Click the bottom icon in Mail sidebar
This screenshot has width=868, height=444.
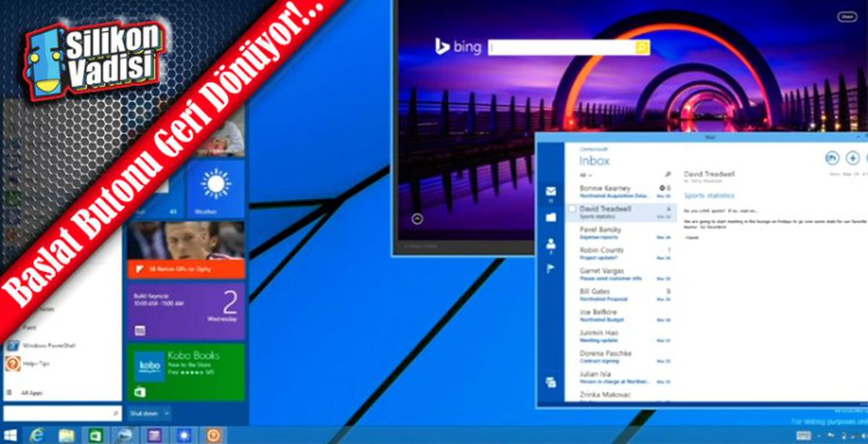(x=551, y=383)
